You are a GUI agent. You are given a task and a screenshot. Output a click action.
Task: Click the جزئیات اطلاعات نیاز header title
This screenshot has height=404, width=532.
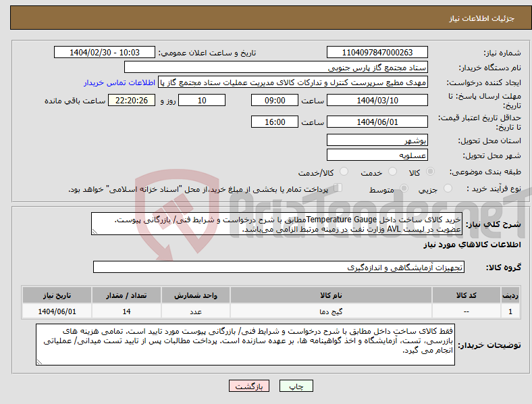481,18
